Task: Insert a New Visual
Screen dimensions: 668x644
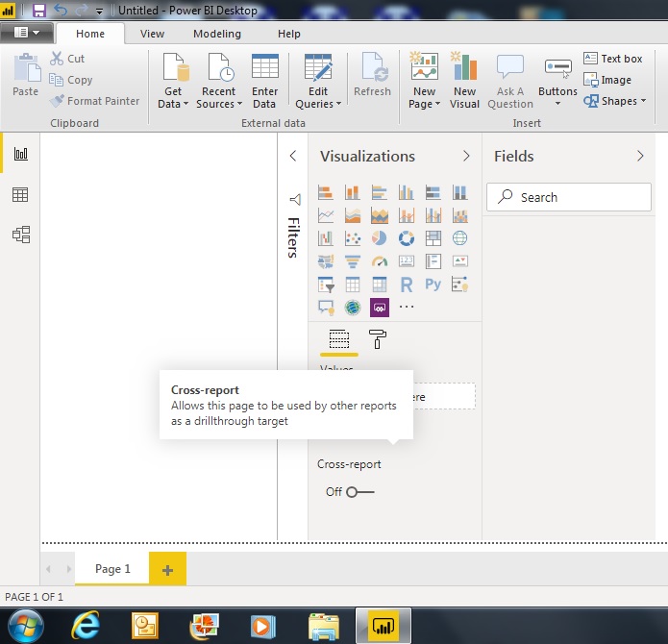Action: pos(464,81)
